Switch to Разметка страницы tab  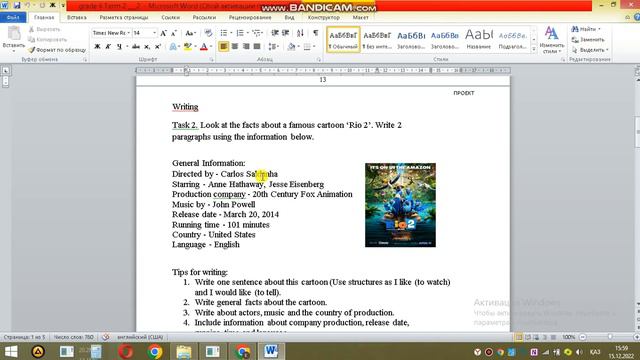point(124,17)
